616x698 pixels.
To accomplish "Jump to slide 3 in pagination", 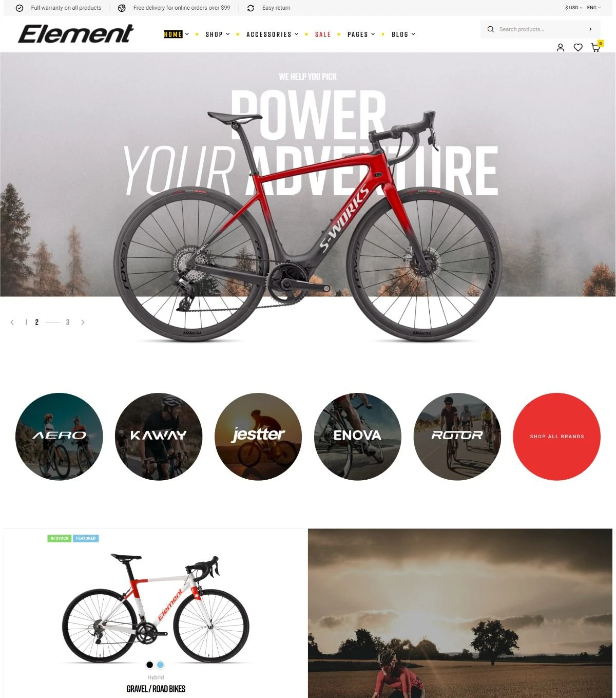I will 67,322.
